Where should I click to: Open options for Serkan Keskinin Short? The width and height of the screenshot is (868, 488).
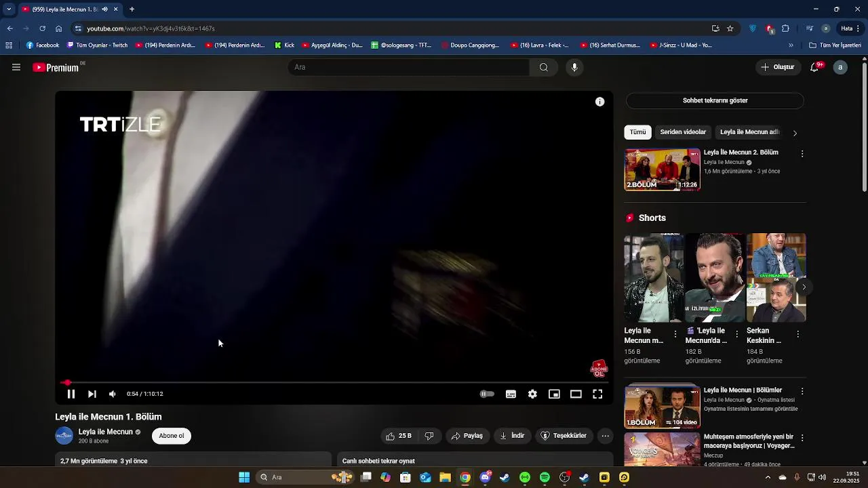(x=797, y=334)
